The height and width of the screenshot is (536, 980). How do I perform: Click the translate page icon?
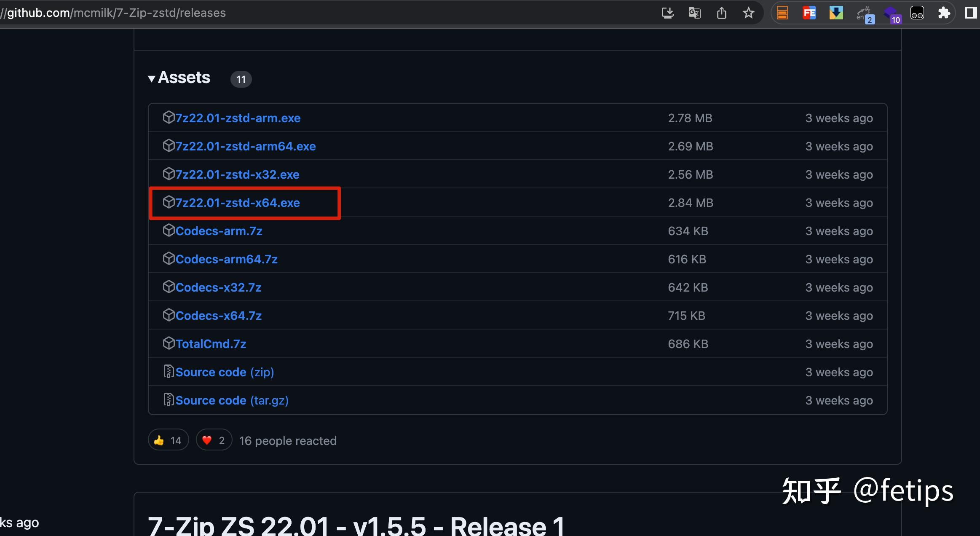pos(694,13)
